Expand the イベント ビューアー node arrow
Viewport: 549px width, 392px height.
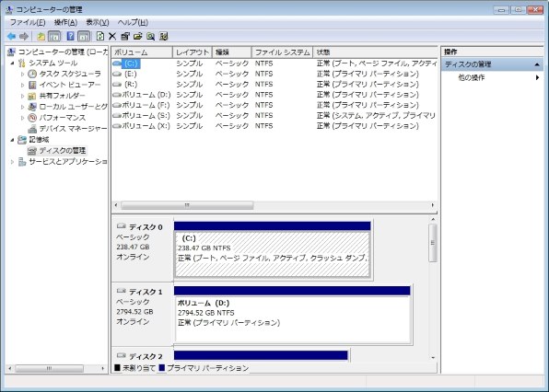tap(23, 85)
